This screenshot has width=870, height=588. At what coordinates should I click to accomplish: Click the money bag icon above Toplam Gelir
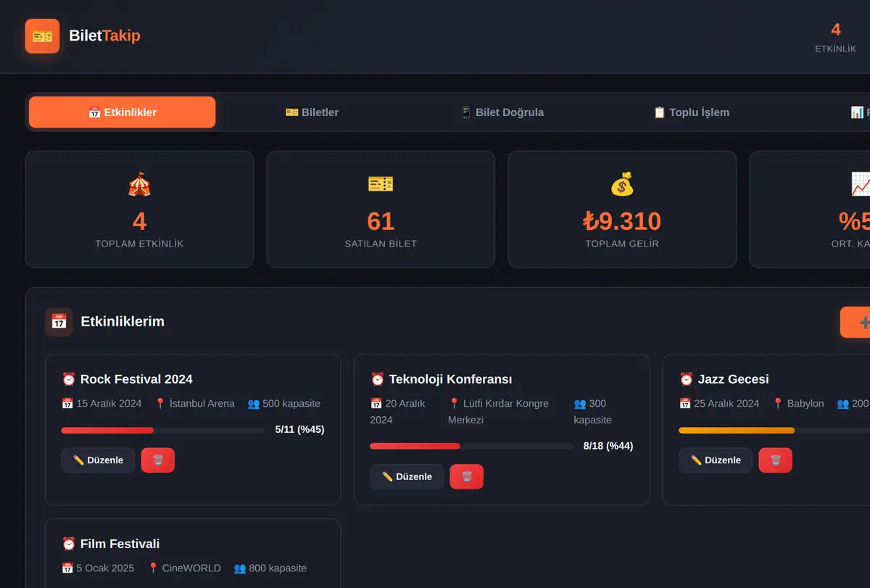[x=622, y=184]
